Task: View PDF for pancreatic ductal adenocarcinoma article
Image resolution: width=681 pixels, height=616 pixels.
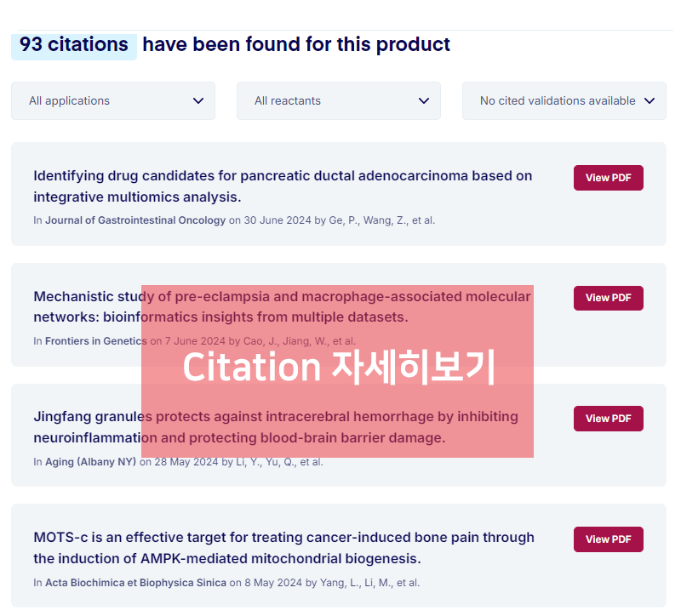Action: 608,178
